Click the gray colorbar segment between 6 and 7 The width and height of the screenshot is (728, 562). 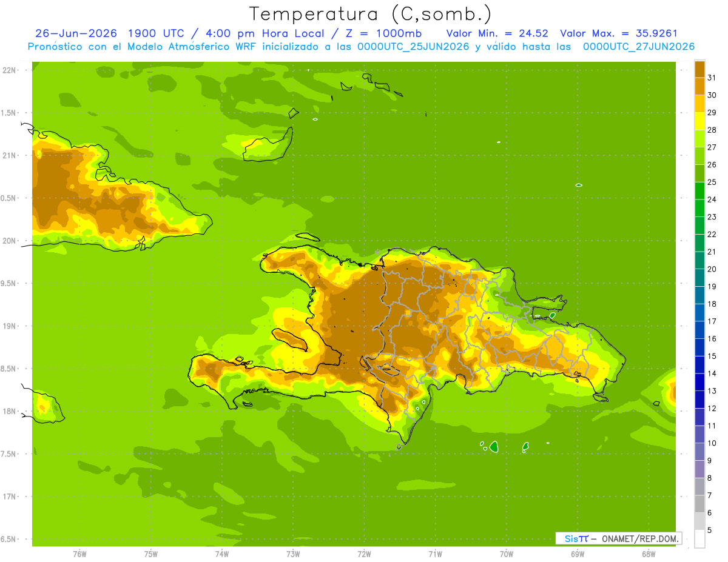tap(699, 504)
